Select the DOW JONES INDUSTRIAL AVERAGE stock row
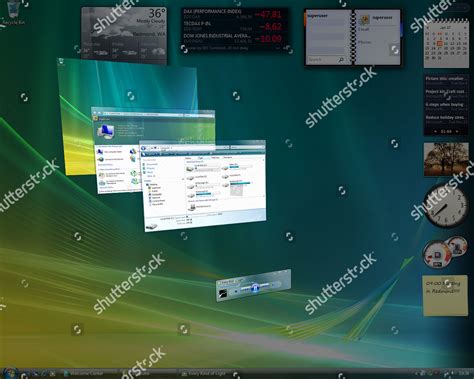This screenshot has height=379, width=474. (x=233, y=38)
